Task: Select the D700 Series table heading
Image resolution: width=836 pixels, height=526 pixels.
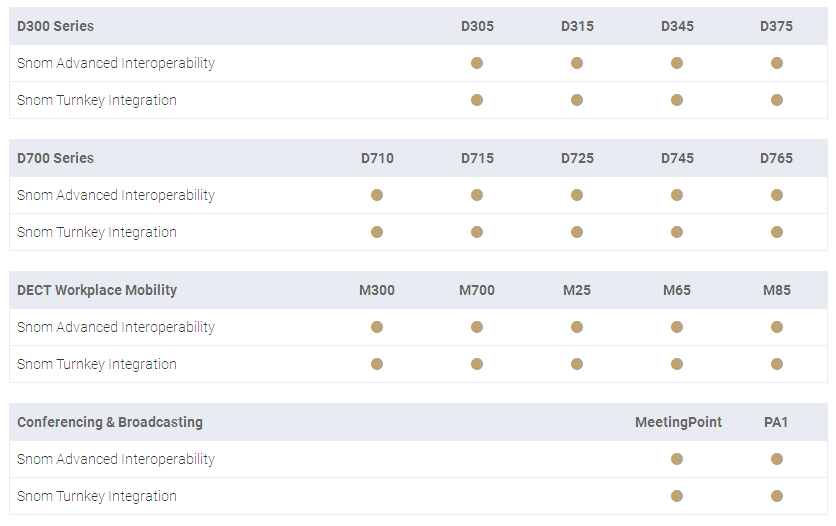Action: (55, 158)
